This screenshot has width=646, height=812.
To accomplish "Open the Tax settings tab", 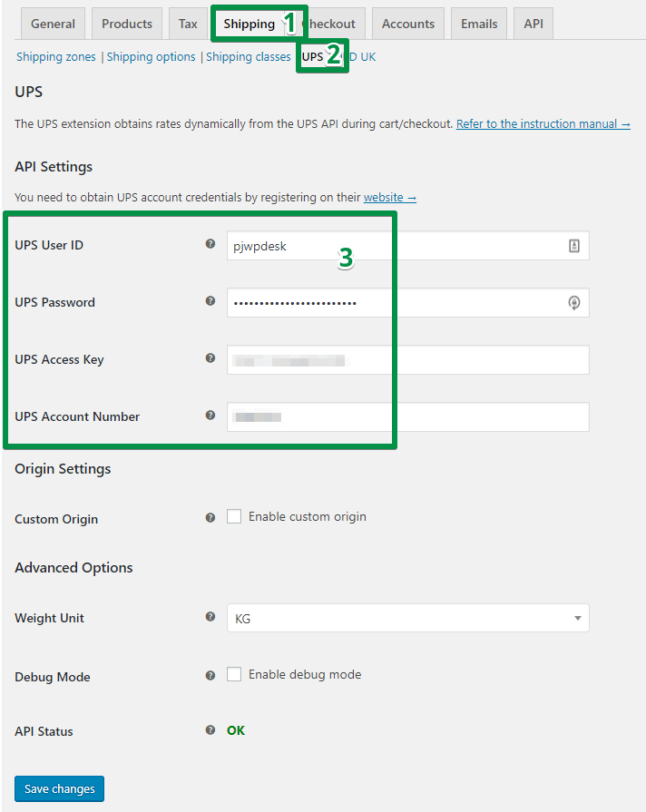I will (x=188, y=24).
